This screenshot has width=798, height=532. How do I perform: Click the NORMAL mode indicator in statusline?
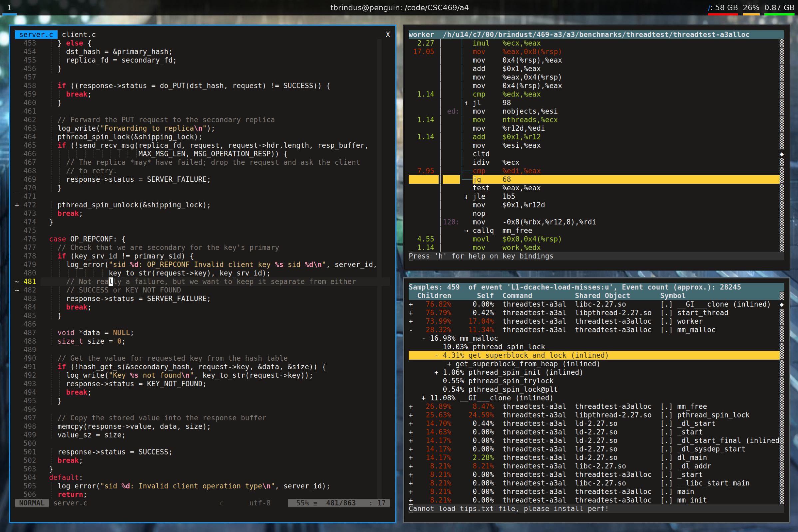pyautogui.click(x=32, y=503)
